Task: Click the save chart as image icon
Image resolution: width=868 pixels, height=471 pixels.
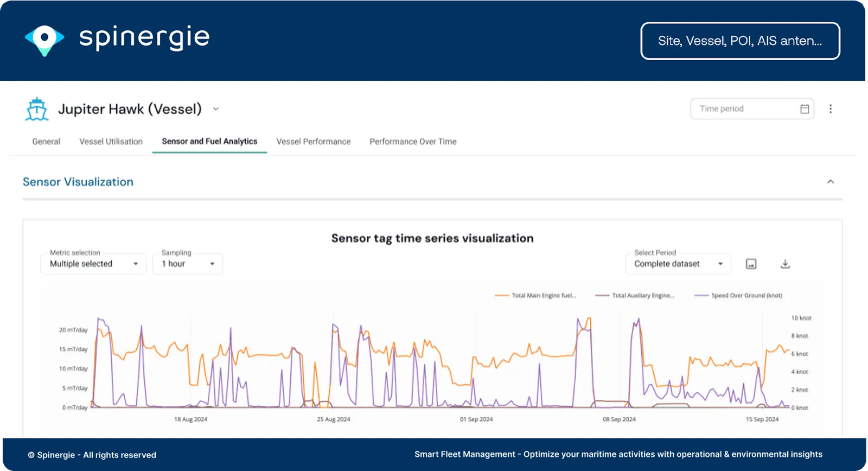Action: (751, 264)
